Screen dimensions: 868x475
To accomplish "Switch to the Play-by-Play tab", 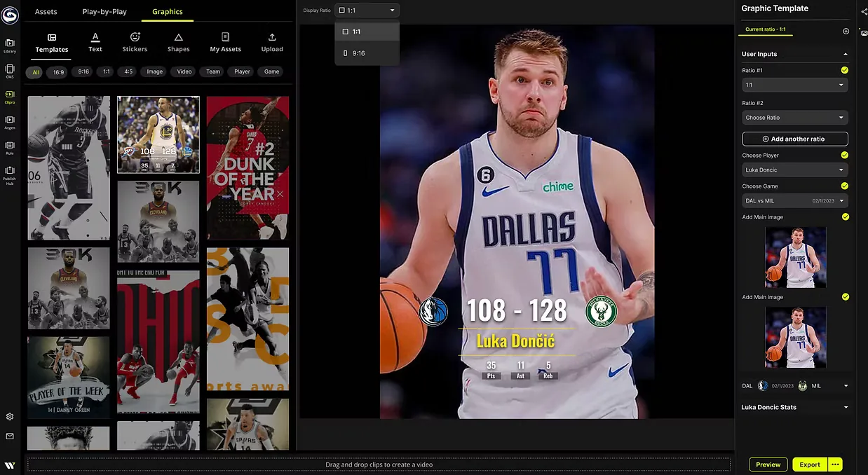I will click(x=104, y=11).
